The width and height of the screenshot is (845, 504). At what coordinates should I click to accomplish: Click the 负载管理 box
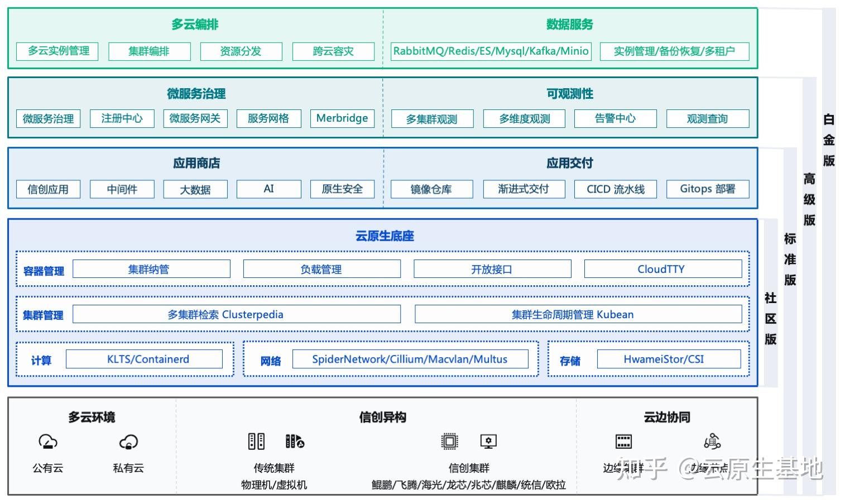321,269
